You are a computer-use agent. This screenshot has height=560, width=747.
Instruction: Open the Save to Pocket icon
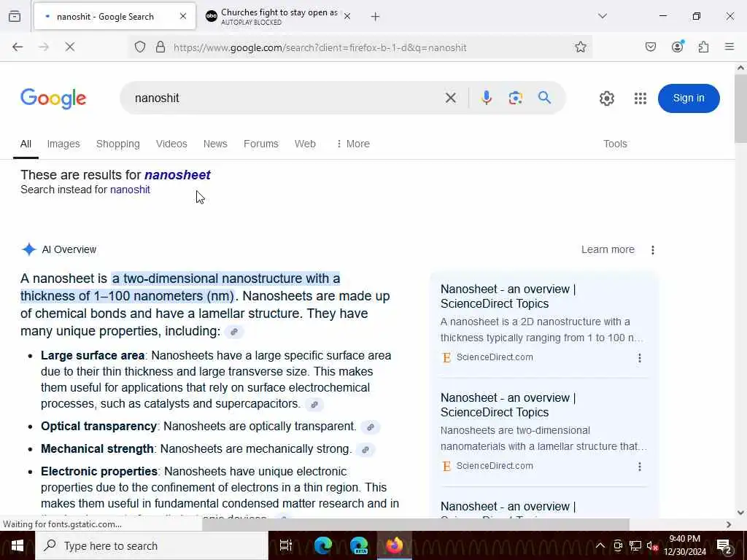click(x=651, y=47)
